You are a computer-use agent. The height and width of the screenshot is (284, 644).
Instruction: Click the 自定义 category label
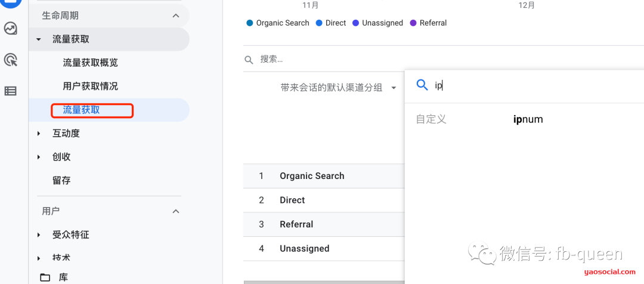pos(431,119)
